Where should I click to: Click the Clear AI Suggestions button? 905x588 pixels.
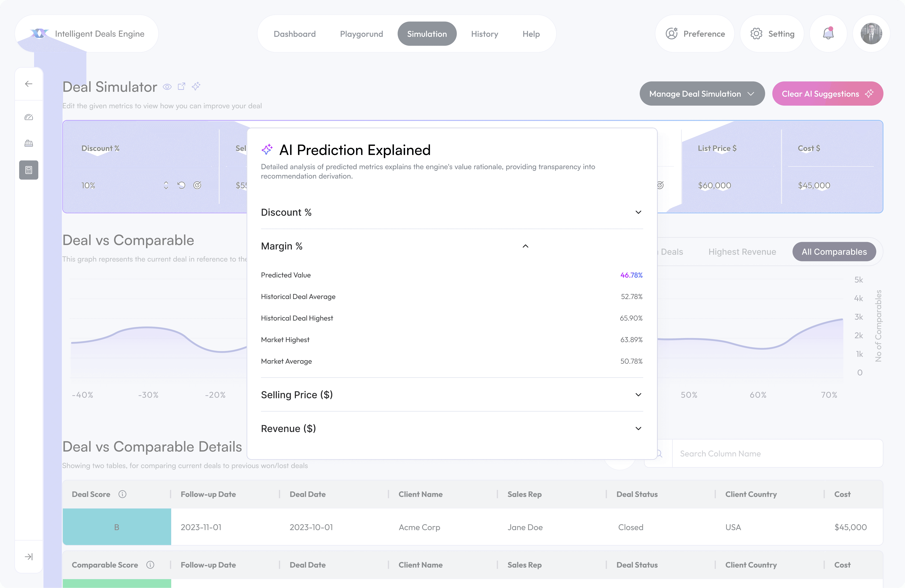tap(827, 94)
